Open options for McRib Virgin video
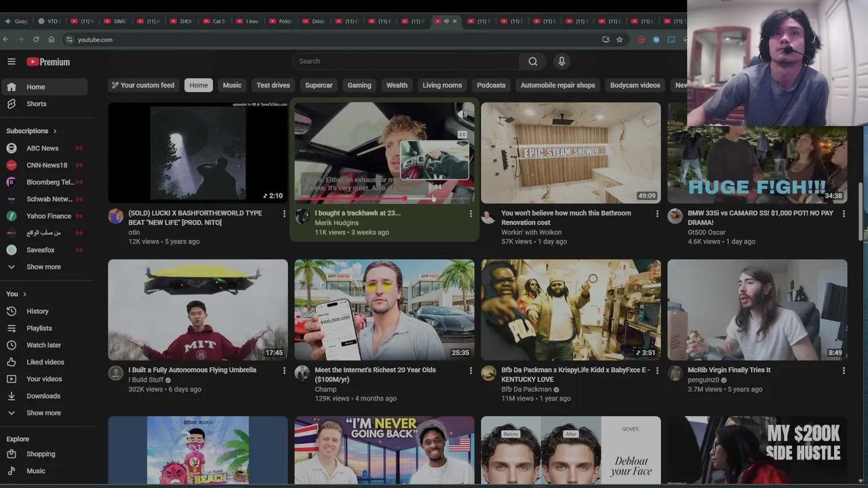This screenshot has width=868, height=488. [x=844, y=371]
